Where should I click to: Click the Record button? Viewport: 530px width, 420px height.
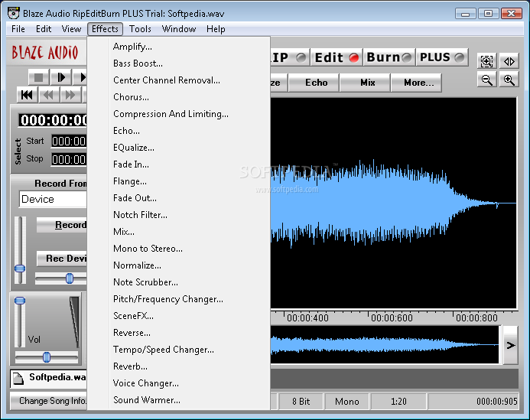tap(61, 225)
